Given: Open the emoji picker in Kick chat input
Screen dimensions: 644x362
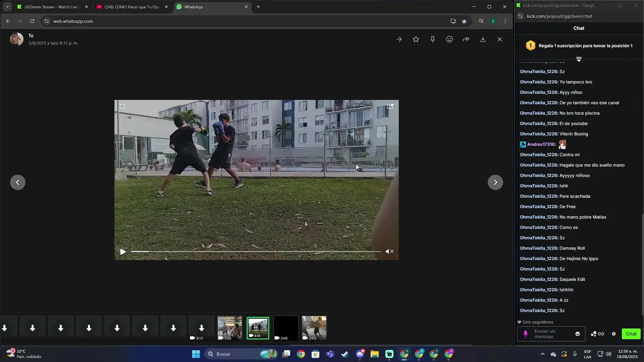Looking at the screenshot, I should point(578,334).
